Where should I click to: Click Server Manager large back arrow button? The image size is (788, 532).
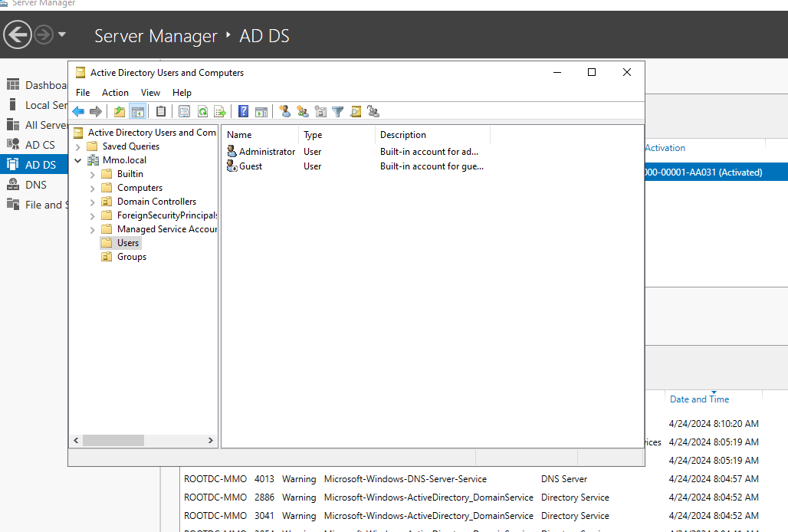(18, 34)
